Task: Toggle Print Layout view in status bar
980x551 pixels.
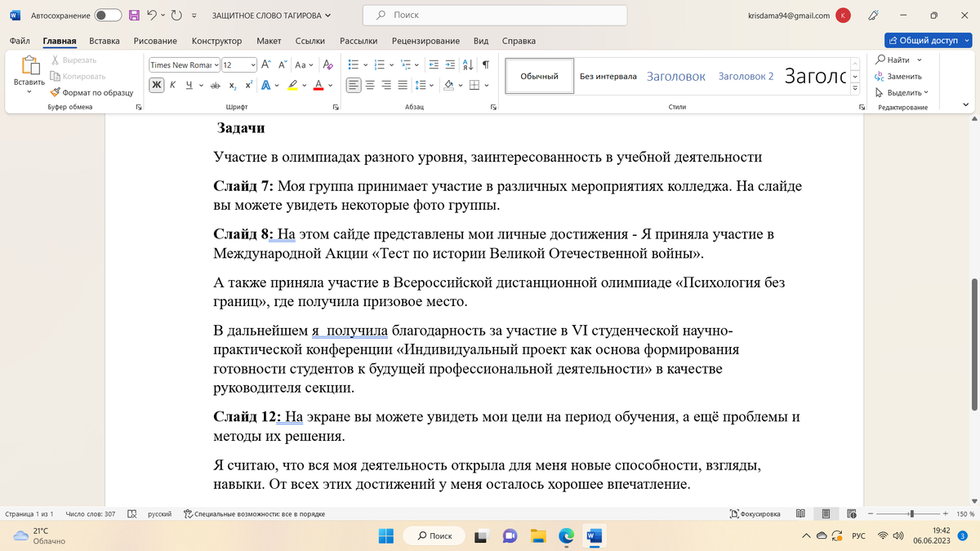Action: coord(826,514)
